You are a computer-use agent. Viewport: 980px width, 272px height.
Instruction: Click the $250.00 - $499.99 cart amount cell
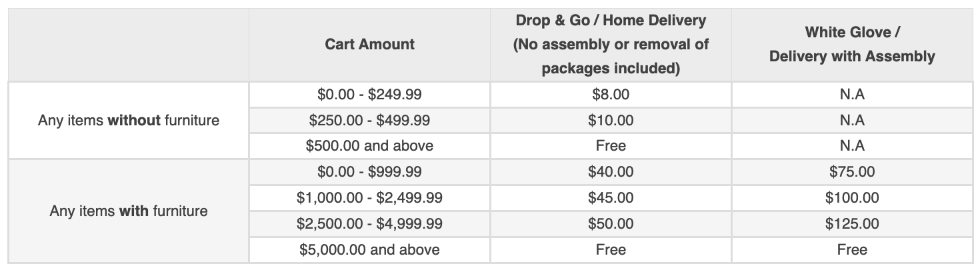[x=369, y=120]
